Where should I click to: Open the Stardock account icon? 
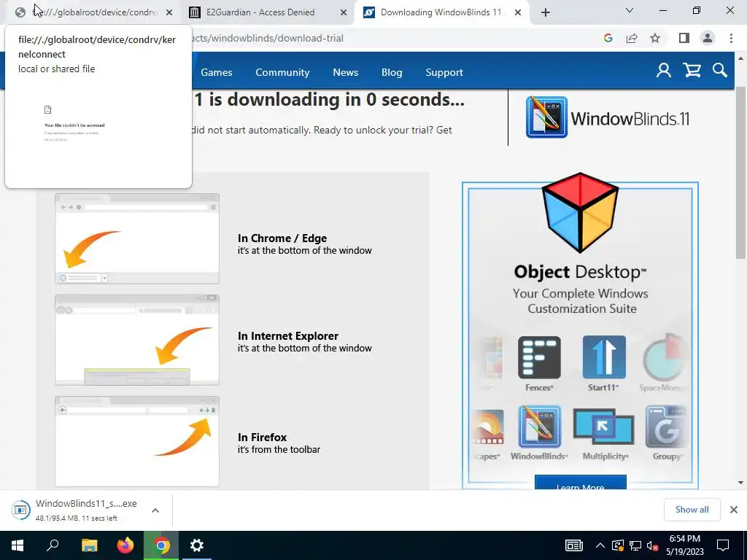(x=664, y=71)
